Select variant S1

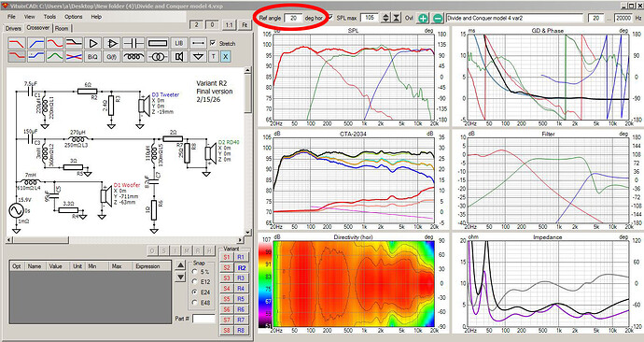(x=227, y=257)
